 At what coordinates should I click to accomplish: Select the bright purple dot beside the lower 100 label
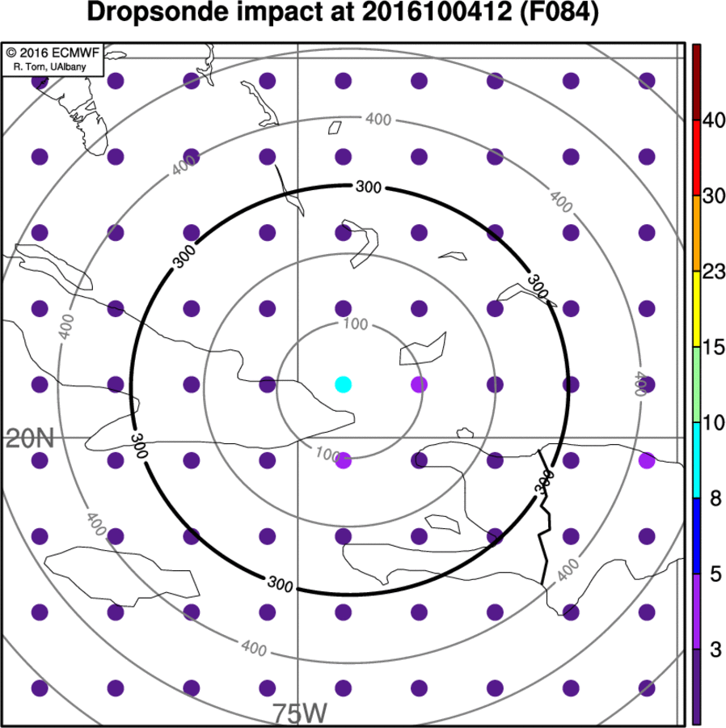pyautogui.click(x=344, y=460)
